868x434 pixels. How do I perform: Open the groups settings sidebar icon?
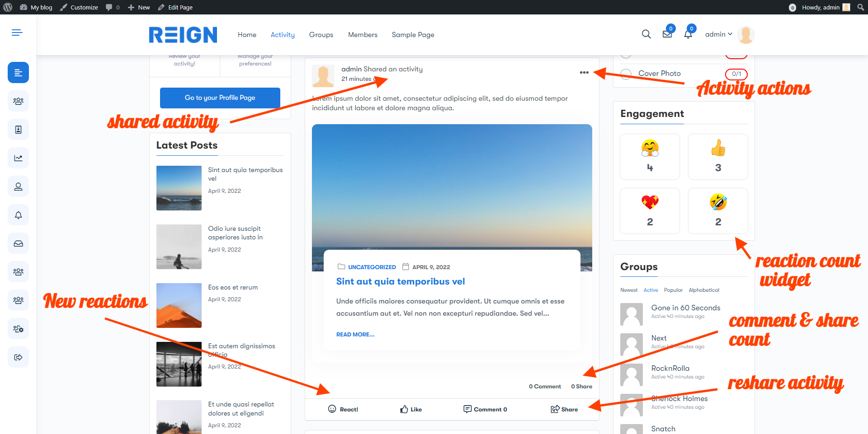click(x=18, y=329)
